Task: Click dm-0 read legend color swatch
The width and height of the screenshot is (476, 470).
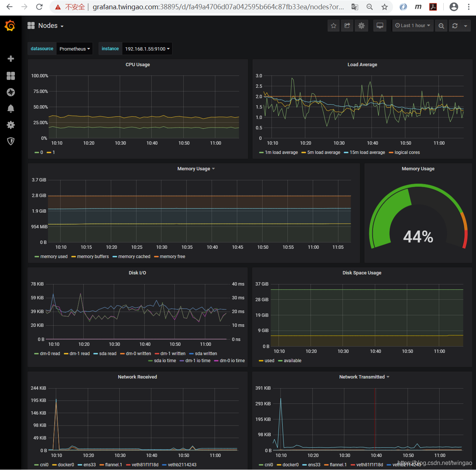Action: coord(36,354)
